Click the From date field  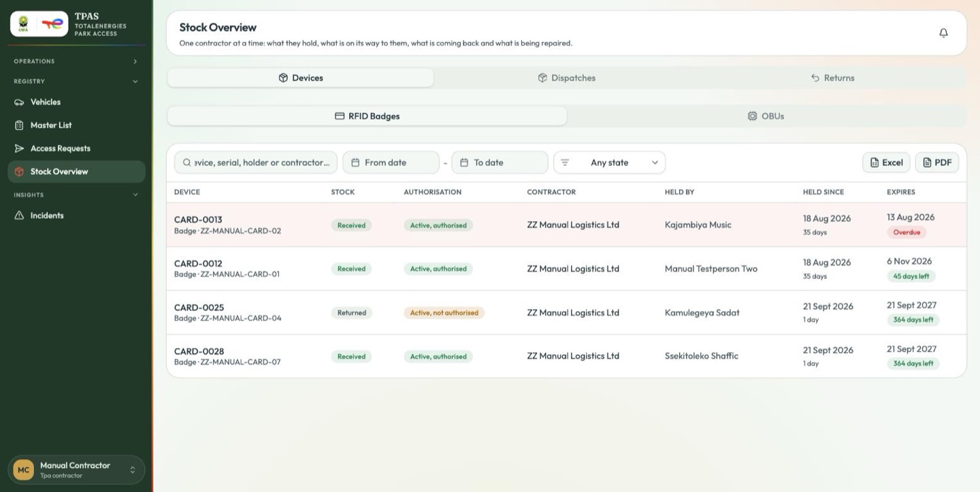391,163
